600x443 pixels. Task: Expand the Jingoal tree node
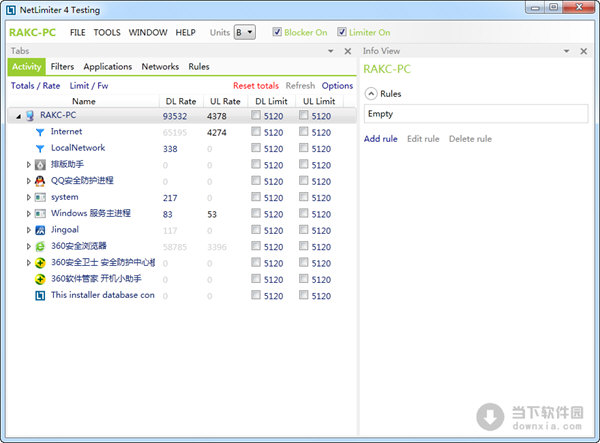click(28, 230)
